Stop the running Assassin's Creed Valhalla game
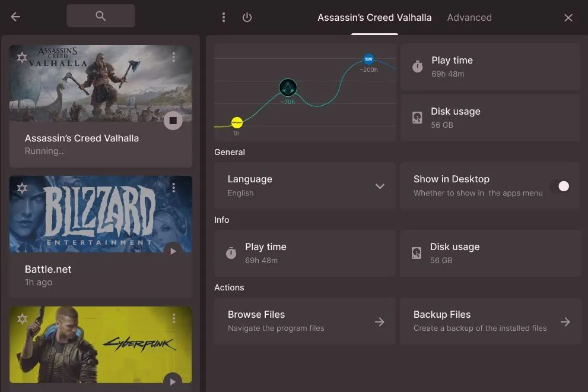 click(x=173, y=121)
